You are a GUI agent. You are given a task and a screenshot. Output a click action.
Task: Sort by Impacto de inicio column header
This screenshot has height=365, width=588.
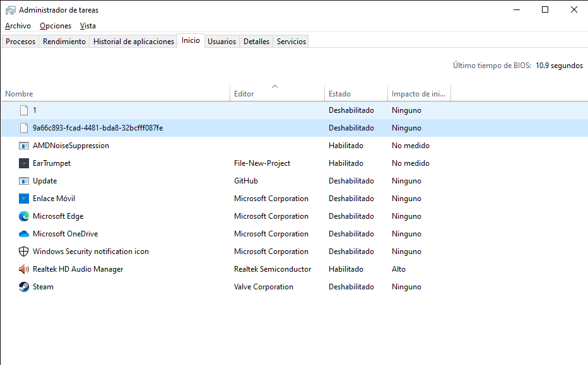[419, 93]
